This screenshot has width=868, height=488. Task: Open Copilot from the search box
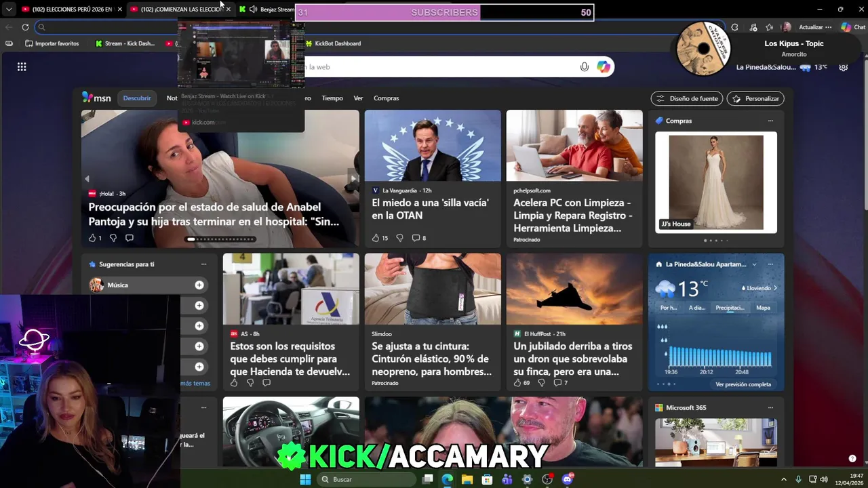(x=604, y=66)
